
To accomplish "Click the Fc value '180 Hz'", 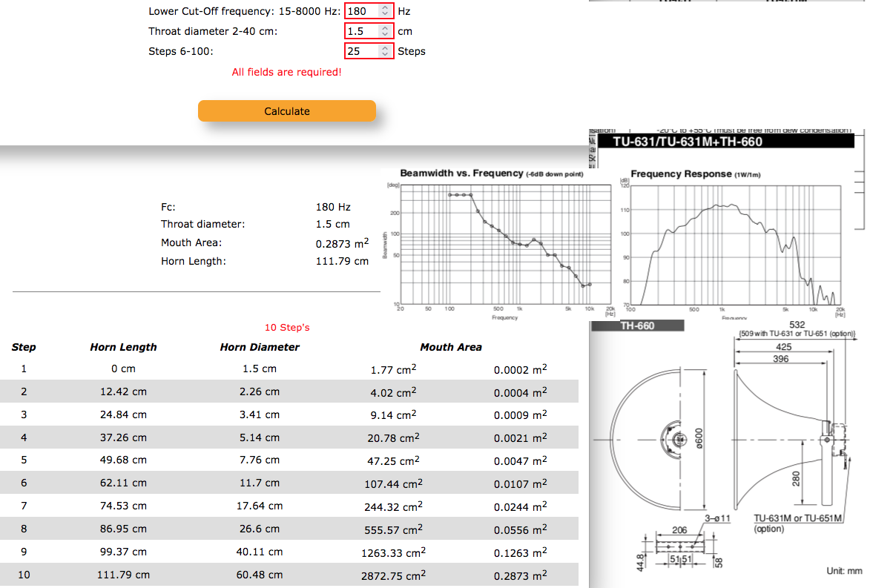I will (333, 207).
